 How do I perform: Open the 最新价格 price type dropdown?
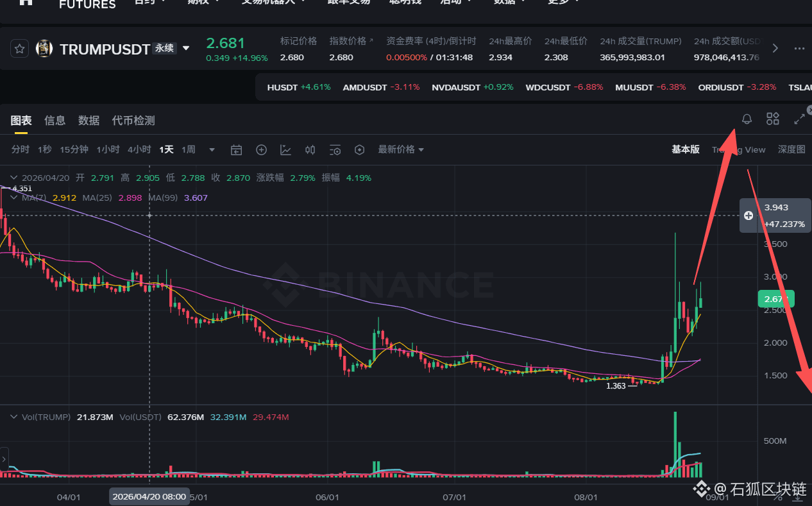click(401, 149)
